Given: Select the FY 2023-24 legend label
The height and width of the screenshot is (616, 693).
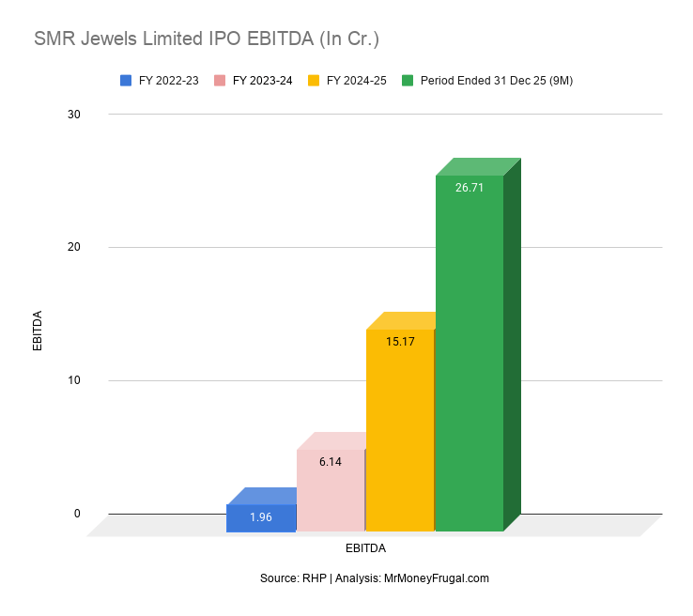Looking at the screenshot, I should 263,81.
